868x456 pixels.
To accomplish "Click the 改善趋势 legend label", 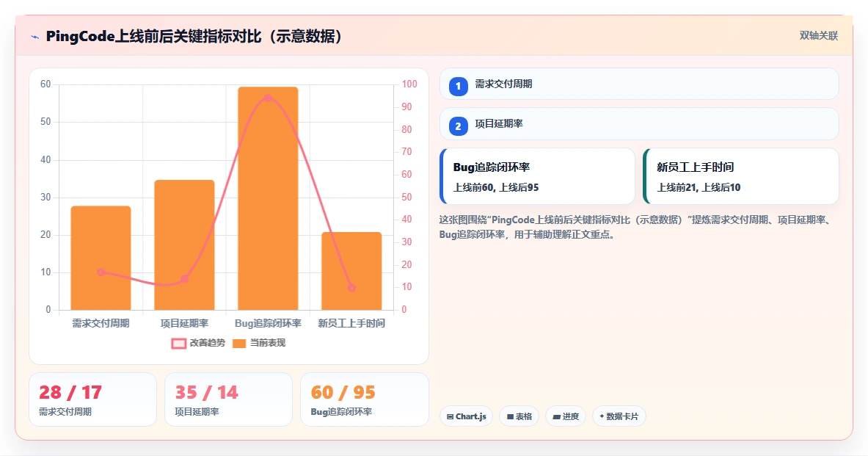I will pyautogui.click(x=208, y=343).
